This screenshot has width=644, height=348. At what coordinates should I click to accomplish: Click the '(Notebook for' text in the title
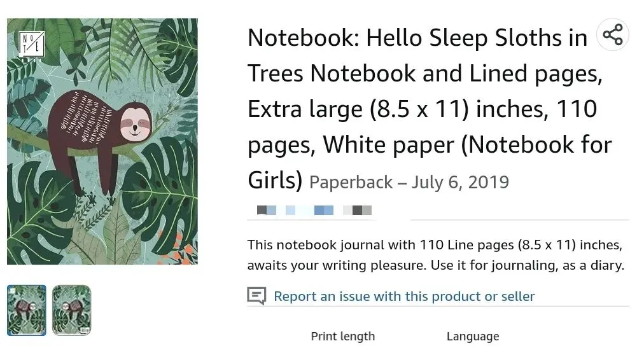[x=536, y=145]
